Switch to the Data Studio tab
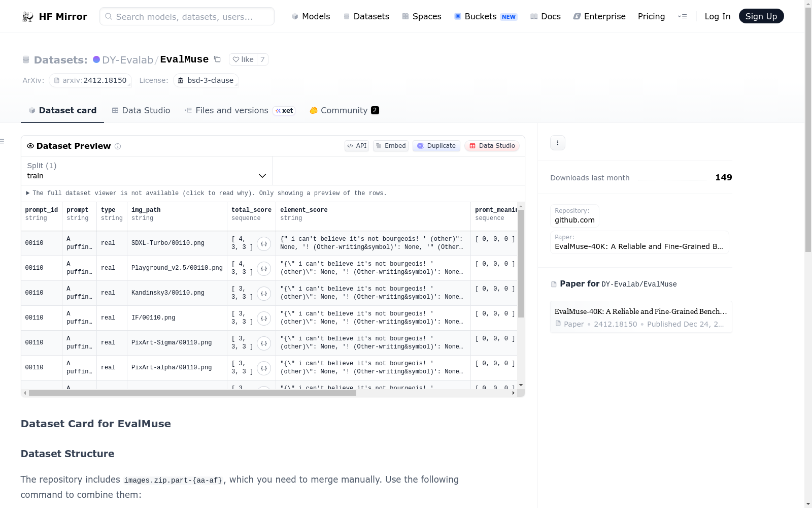The width and height of the screenshot is (812, 508). pyautogui.click(x=141, y=110)
